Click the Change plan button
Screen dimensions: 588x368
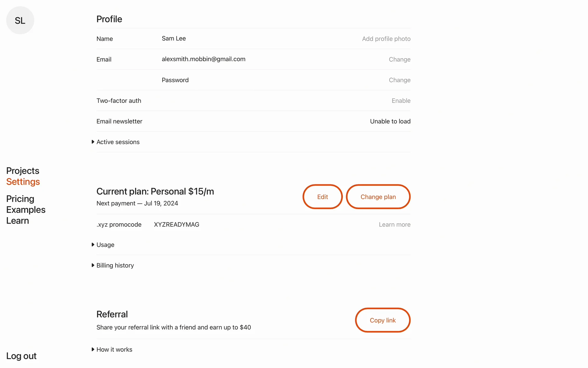tap(378, 197)
